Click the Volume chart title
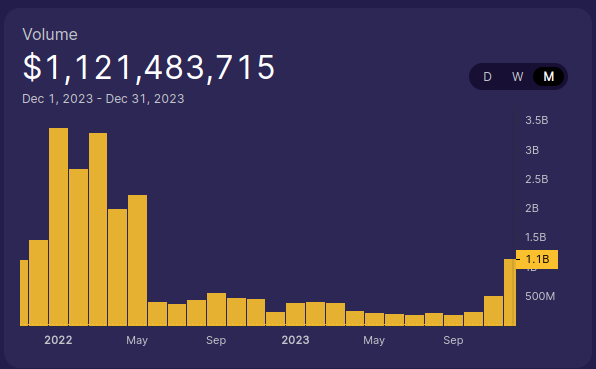Screen dimensions: 596x369 pos(50,35)
